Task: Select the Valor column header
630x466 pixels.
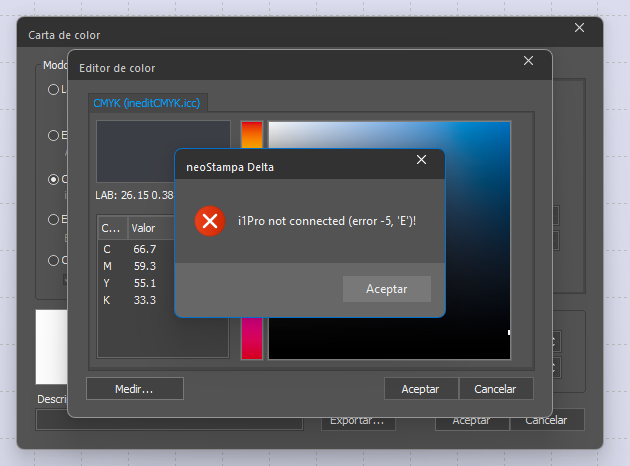Action: (x=151, y=228)
